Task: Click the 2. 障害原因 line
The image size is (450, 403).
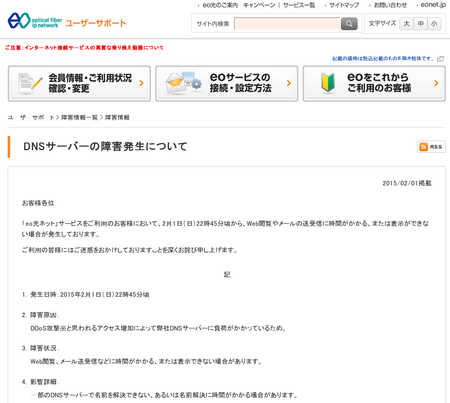Action: 40,315
